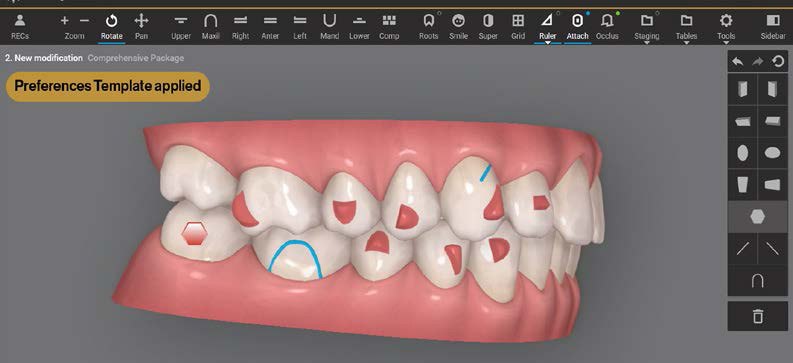The width and height of the screenshot is (793, 363).
Task: Redo the attachment change
Action: (758, 62)
